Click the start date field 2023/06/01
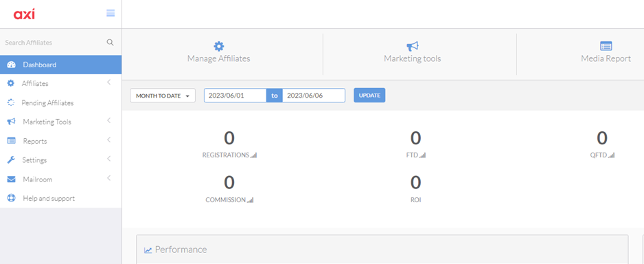Viewport: 644px width, 264px height. (x=235, y=96)
